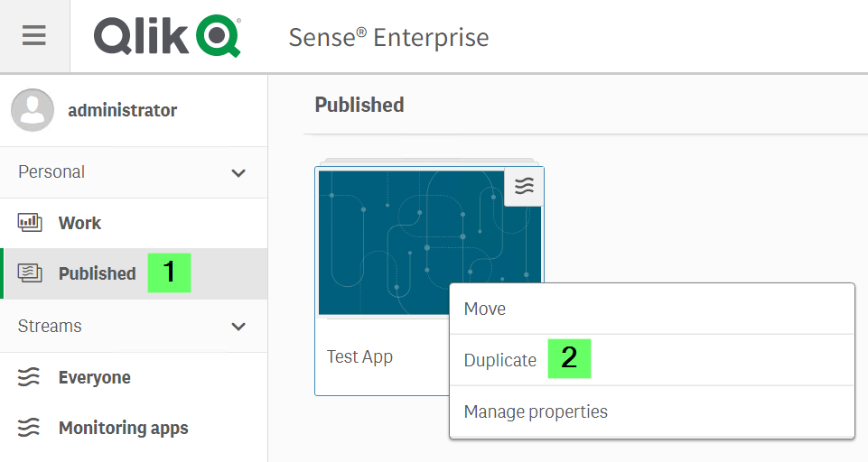868x462 pixels.
Task: Click the Published page heading
Action: click(359, 106)
